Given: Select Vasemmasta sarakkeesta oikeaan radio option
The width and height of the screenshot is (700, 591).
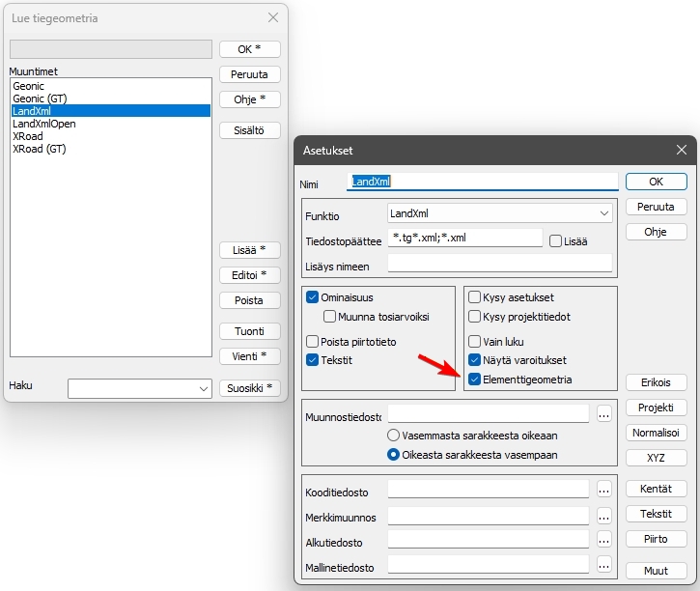Looking at the screenshot, I should click(x=394, y=436).
